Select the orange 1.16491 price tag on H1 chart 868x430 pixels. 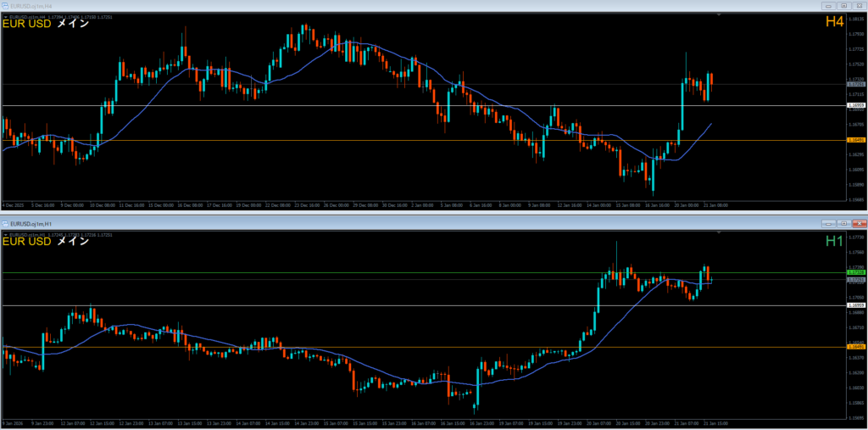[x=855, y=347]
